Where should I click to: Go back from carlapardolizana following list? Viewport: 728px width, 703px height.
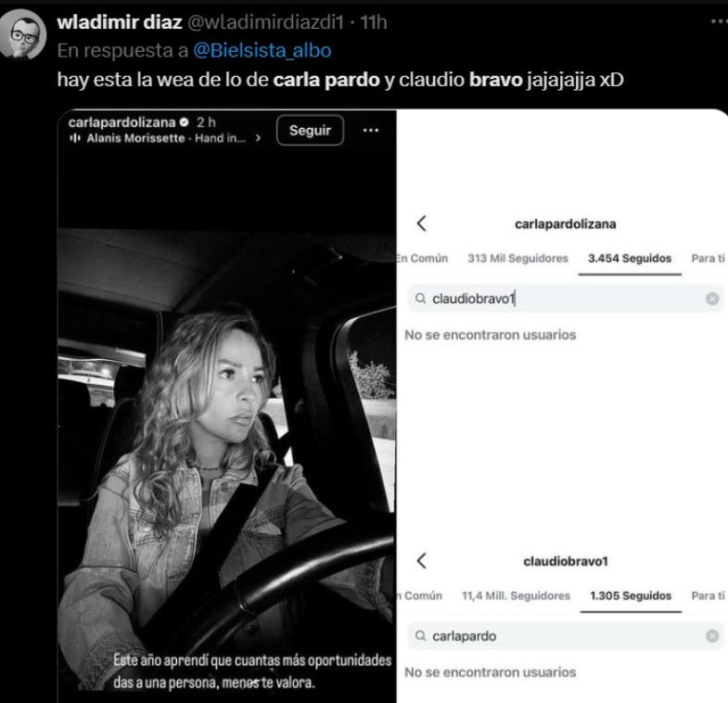pos(422,224)
